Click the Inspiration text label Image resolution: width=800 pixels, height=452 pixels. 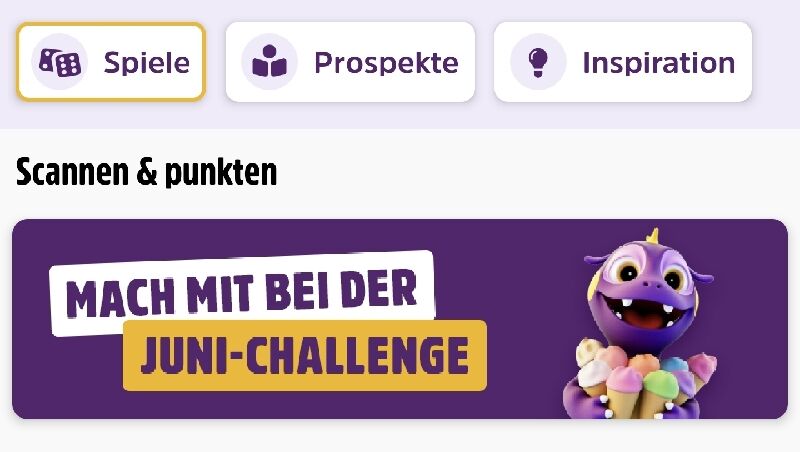(x=659, y=63)
